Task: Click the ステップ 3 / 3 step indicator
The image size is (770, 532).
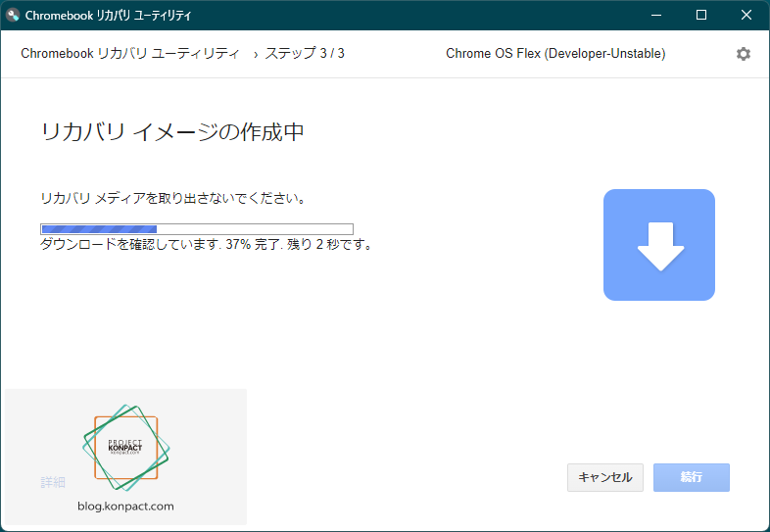Action: tap(305, 53)
